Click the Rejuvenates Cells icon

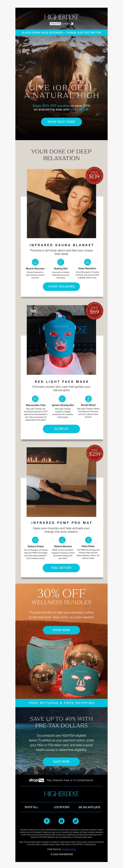coord(35,399)
